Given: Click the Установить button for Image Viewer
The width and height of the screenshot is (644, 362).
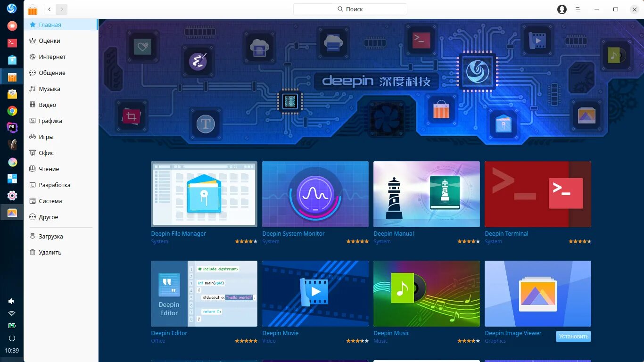Looking at the screenshot, I should click(573, 337).
